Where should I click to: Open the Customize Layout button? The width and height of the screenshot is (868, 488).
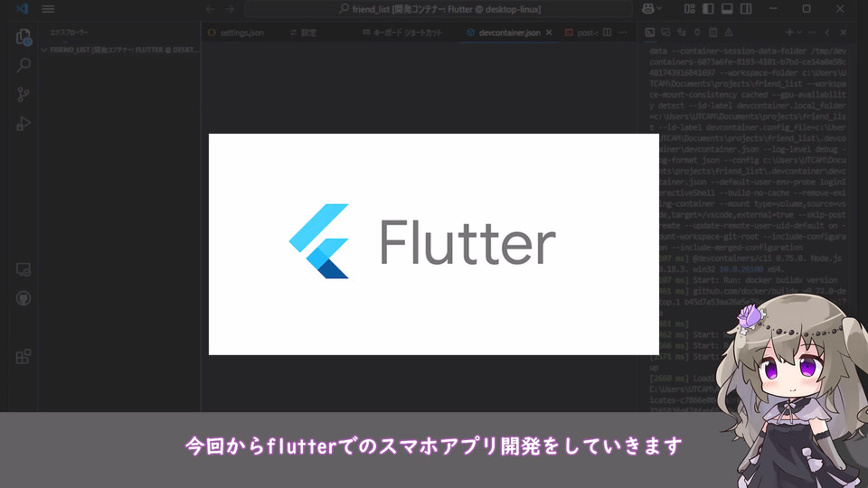click(x=689, y=9)
